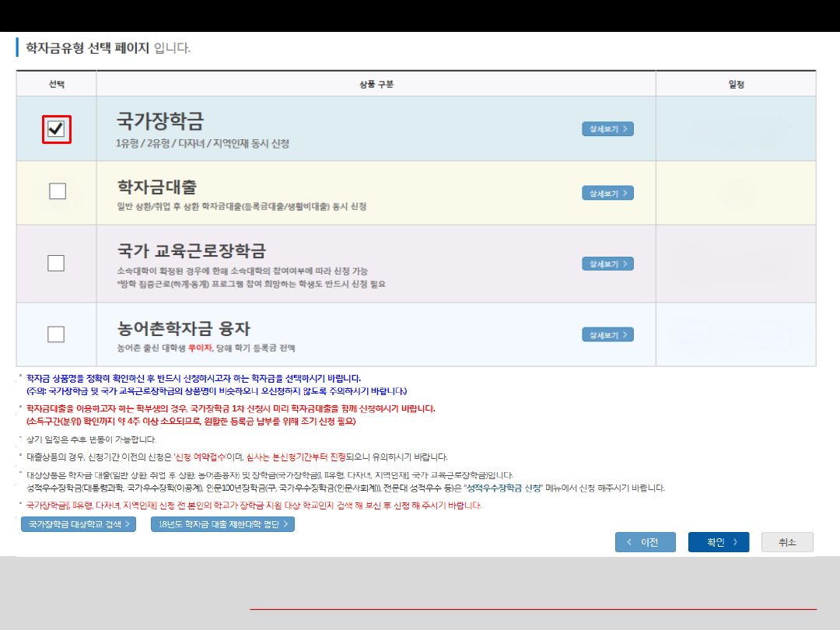This screenshot has width=840, height=630.
Task: View 상세보기 for 국가 교육근로장학금
Action: [607, 264]
